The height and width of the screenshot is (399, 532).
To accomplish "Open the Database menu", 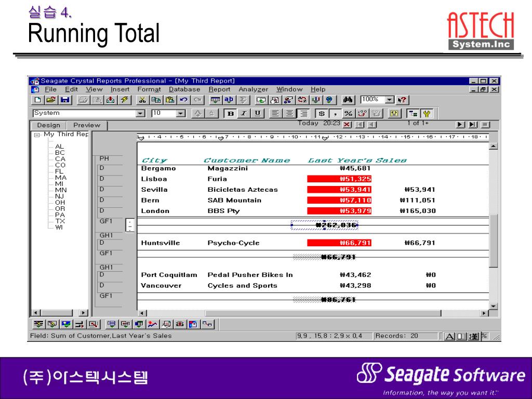I will click(184, 89).
